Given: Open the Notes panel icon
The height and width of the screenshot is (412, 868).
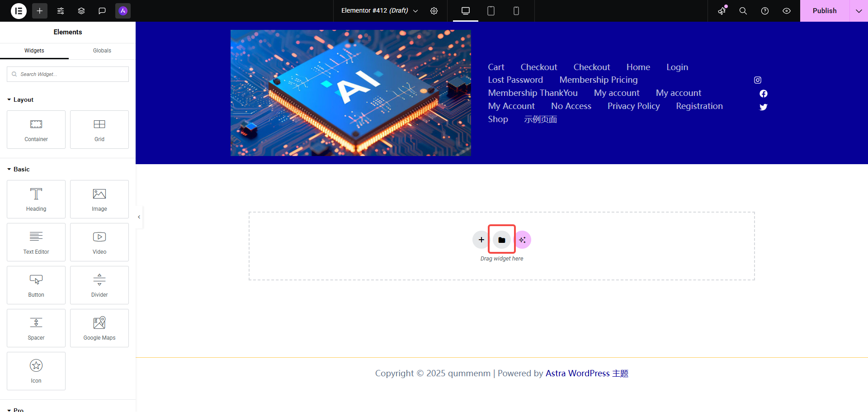Looking at the screenshot, I should (102, 11).
